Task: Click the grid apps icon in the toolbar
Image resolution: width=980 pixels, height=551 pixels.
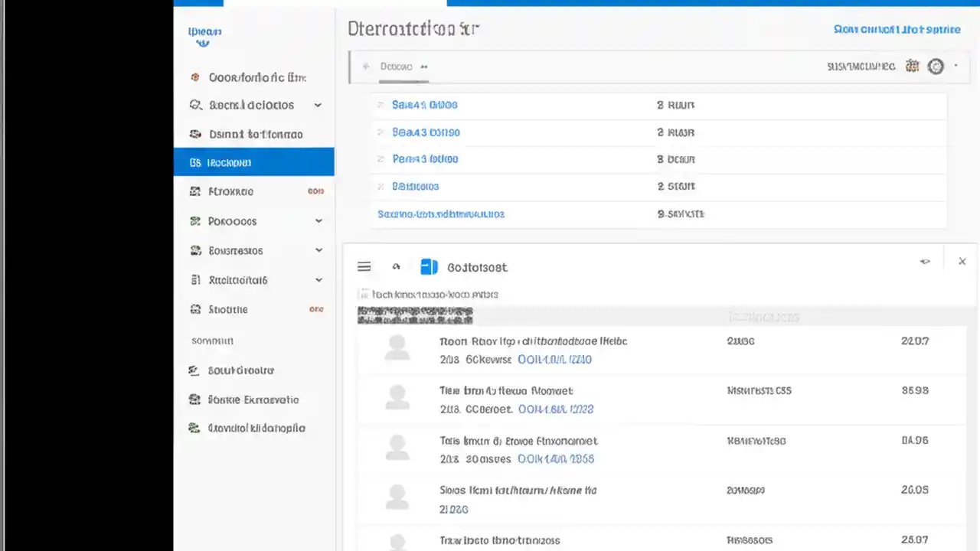Action: point(912,66)
